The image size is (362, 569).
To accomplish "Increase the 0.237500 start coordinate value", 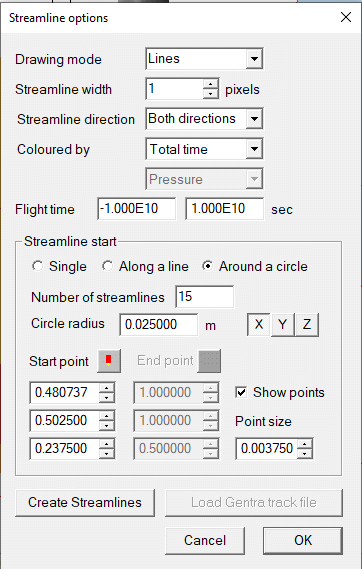I will click(x=107, y=444).
